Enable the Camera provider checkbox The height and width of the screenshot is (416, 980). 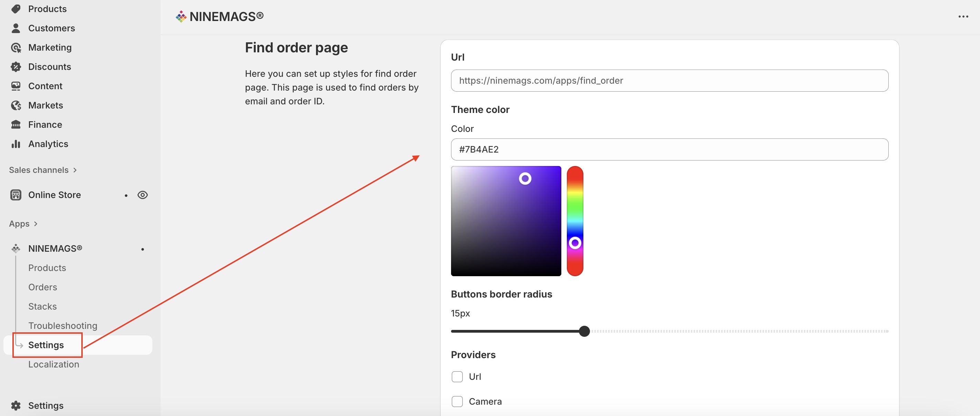pyautogui.click(x=457, y=402)
